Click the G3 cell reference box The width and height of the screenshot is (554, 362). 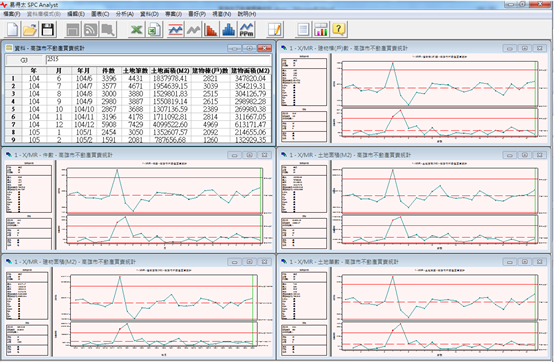coord(24,60)
